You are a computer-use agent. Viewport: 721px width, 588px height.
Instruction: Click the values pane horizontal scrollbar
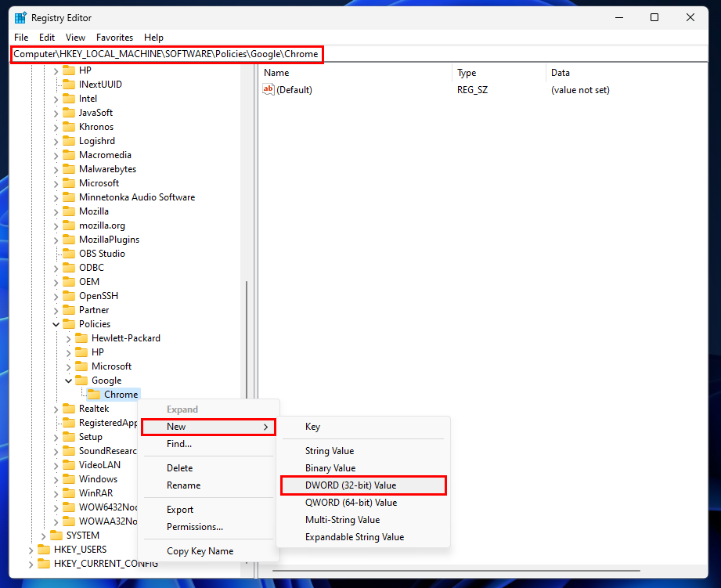click(x=456, y=571)
